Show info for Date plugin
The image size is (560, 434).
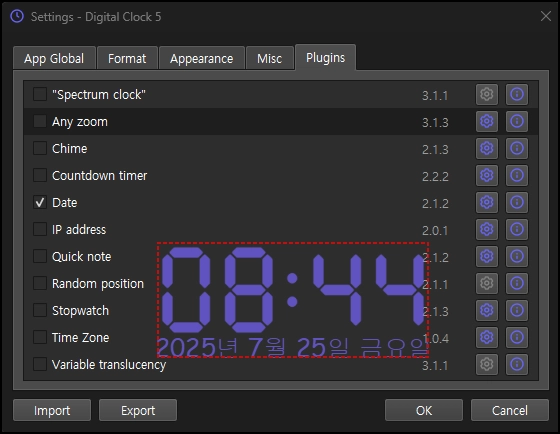click(517, 202)
